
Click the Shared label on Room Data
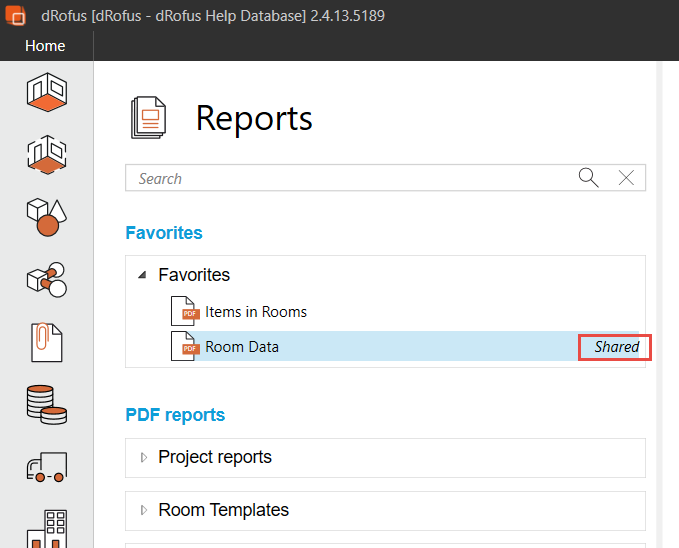616,347
